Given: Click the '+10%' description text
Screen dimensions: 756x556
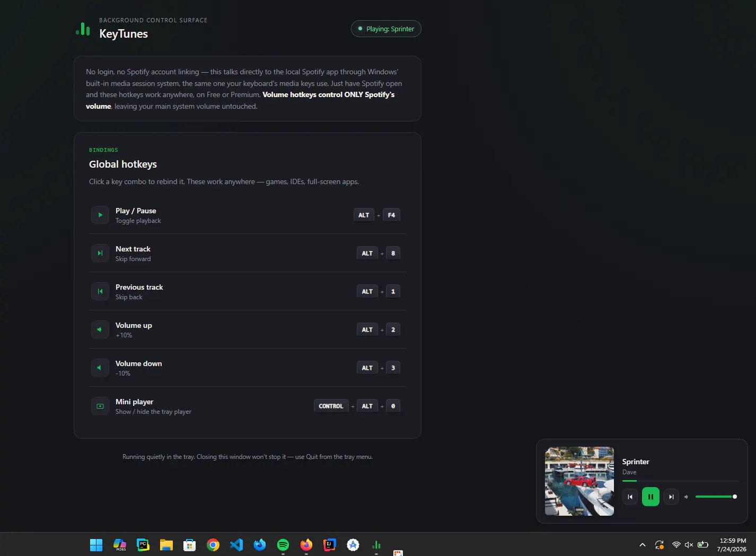Looking at the screenshot, I should point(124,335).
